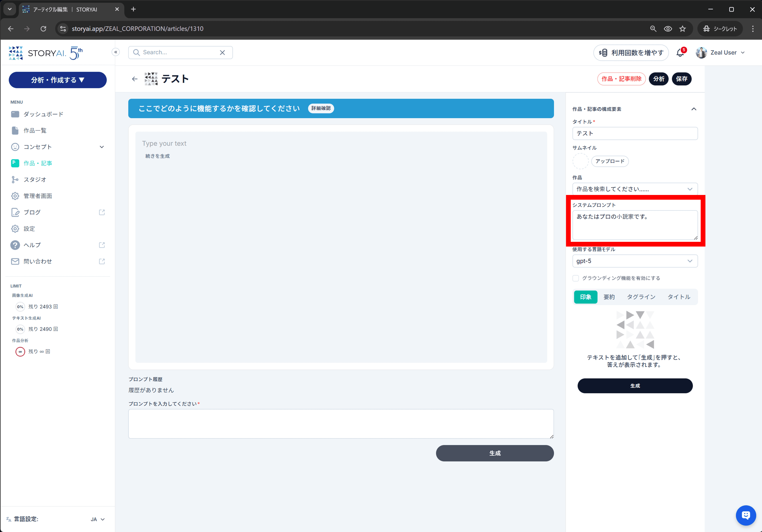Image resolution: width=762 pixels, height=532 pixels.
Task: Switch to the タイトル tab
Action: pyautogui.click(x=679, y=297)
